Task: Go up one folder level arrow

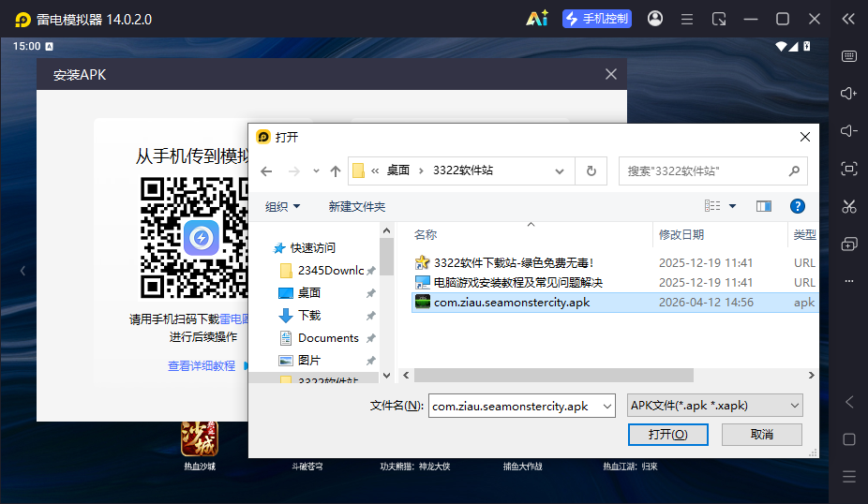Action: coord(335,171)
